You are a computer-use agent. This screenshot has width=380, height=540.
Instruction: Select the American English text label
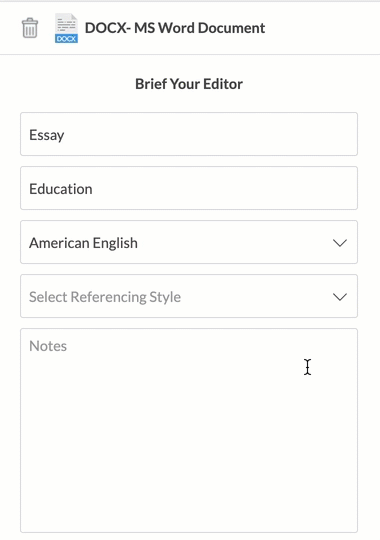[x=83, y=243]
